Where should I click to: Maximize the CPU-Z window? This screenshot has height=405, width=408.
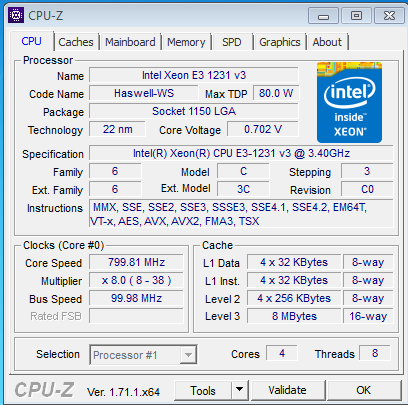(x=356, y=16)
